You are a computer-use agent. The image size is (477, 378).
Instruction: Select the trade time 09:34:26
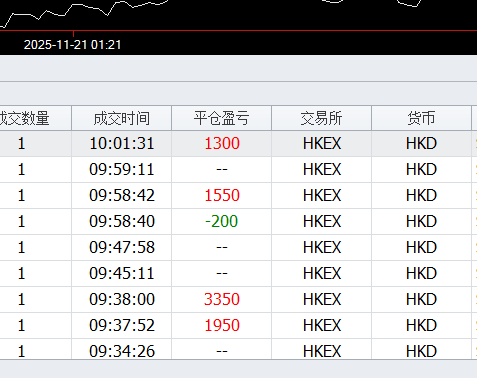[122, 351]
